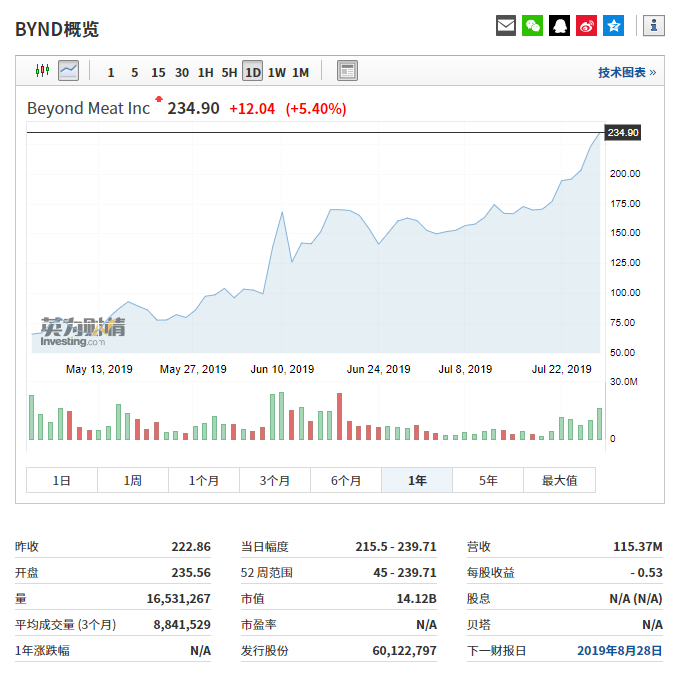Click the 52 周范围 value 45 - 239.71
The width and height of the screenshot is (678, 674).
click(405, 572)
